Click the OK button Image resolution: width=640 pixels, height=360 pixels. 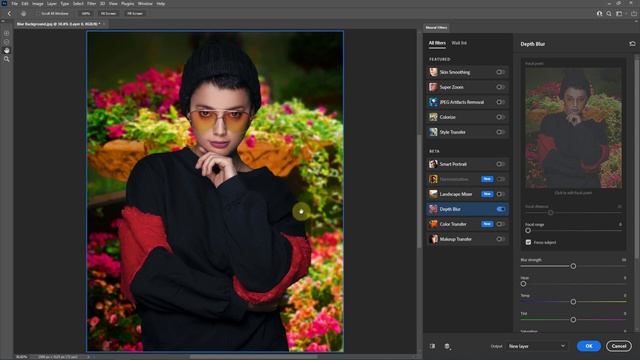coord(589,346)
